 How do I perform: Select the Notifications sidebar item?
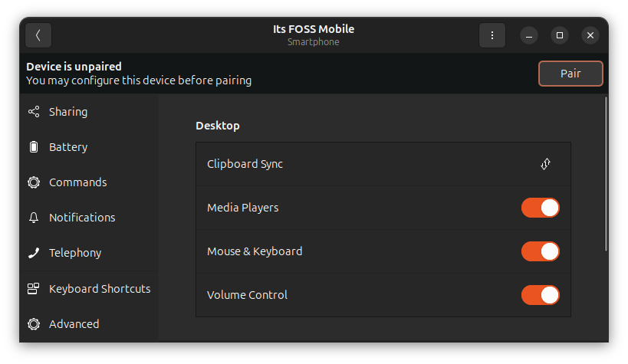[x=82, y=218]
